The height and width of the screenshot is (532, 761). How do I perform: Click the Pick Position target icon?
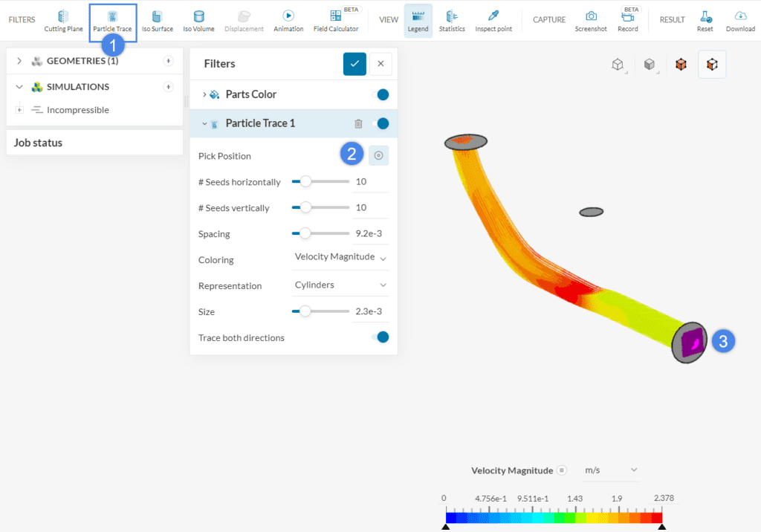pyautogui.click(x=378, y=155)
